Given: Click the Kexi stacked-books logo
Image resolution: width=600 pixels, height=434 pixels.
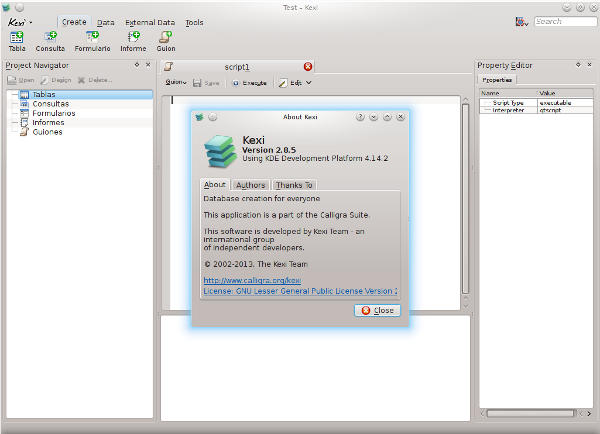Looking at the screenshot, I should point(220,151).
